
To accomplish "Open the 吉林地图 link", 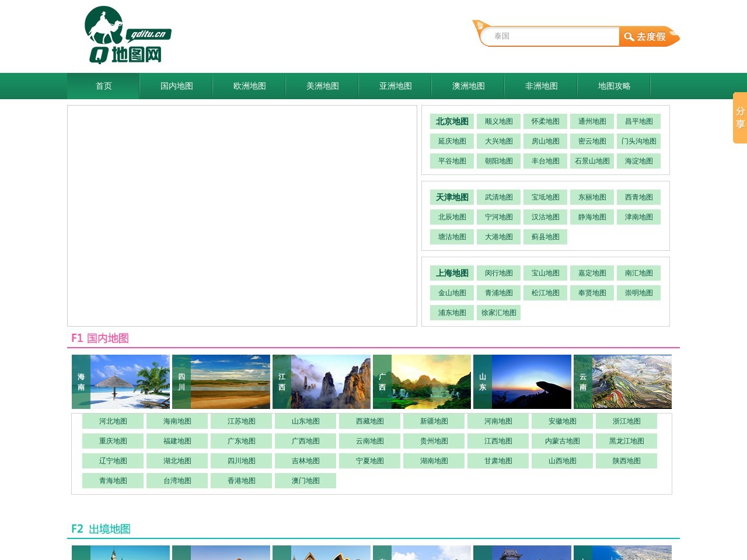I will click(305, 461).
